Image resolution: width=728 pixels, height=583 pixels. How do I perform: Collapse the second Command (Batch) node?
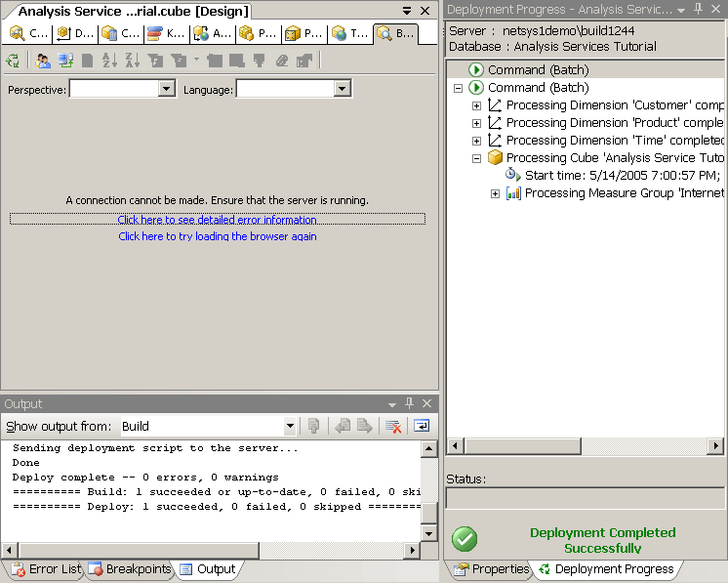459,88
